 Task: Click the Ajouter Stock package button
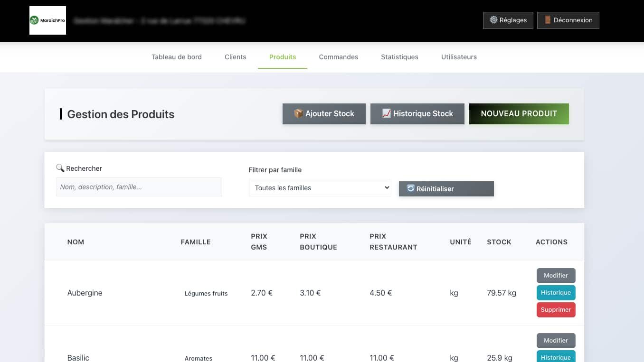coord(324,114)
